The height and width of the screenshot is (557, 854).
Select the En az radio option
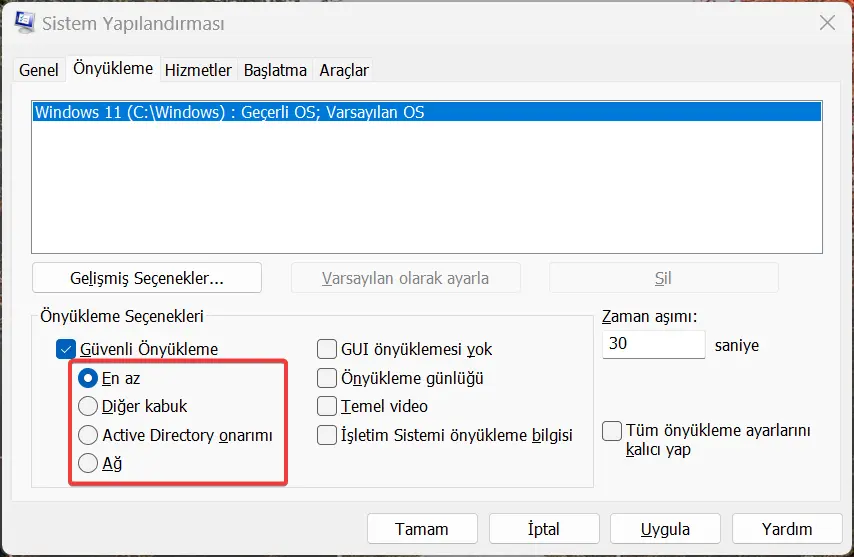click(88, 378)
